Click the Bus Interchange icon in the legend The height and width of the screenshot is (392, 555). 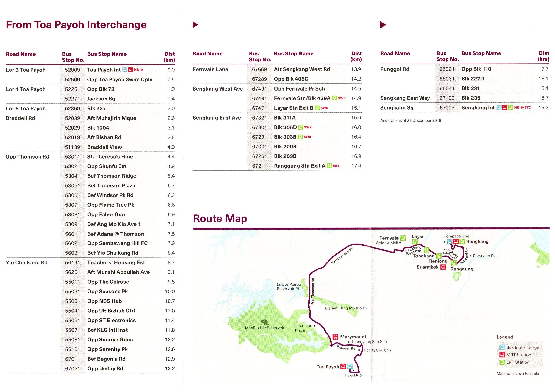tap(502, 347)
